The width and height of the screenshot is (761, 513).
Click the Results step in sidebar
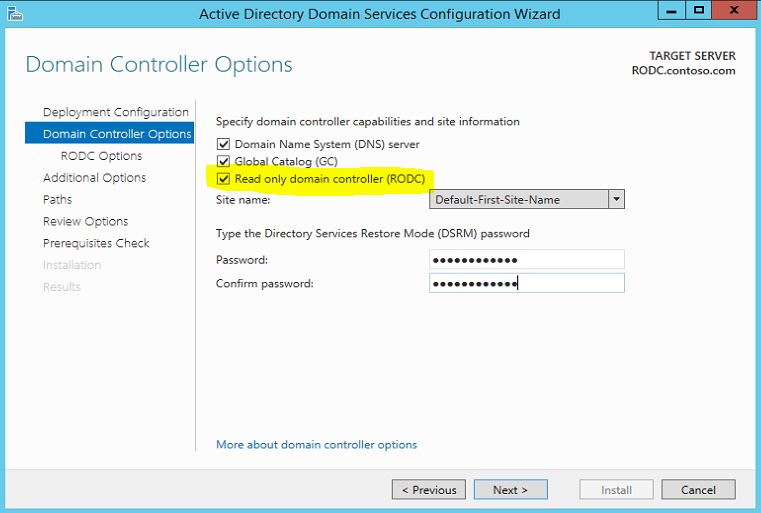pos(62,287)
